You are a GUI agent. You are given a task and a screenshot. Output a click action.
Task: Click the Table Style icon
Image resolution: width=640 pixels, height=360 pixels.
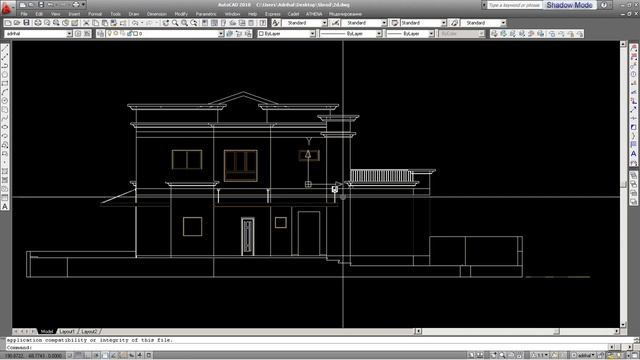pyautogui.click(x=394, y=23)
